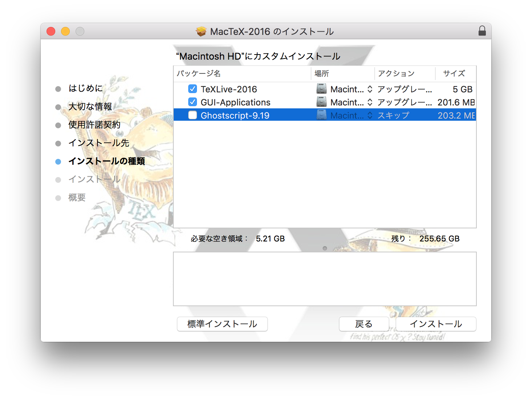The width and height of the screenshot is (532, 400).
Task: Click the インストール button
Action: (x=436, y=324)
